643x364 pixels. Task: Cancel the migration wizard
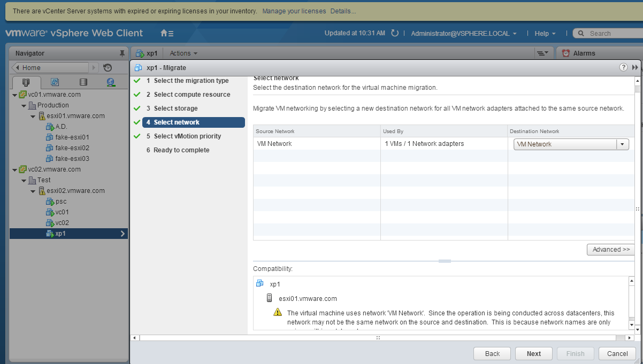click(617, 353)
